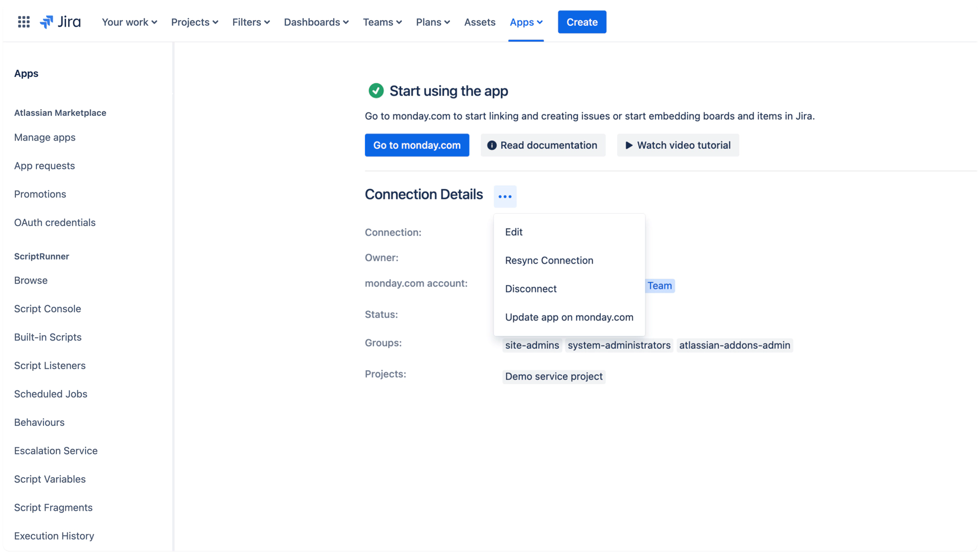Open the Apps dropdown in navigation
This screenshot has height=554, width=980.
(526, 22)
